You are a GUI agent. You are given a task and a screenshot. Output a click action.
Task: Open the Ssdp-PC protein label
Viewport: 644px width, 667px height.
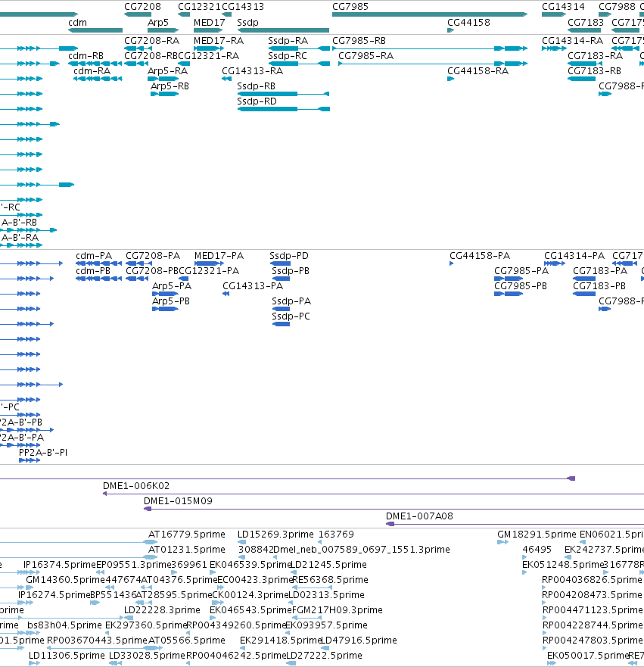click(x=291, y=316)
